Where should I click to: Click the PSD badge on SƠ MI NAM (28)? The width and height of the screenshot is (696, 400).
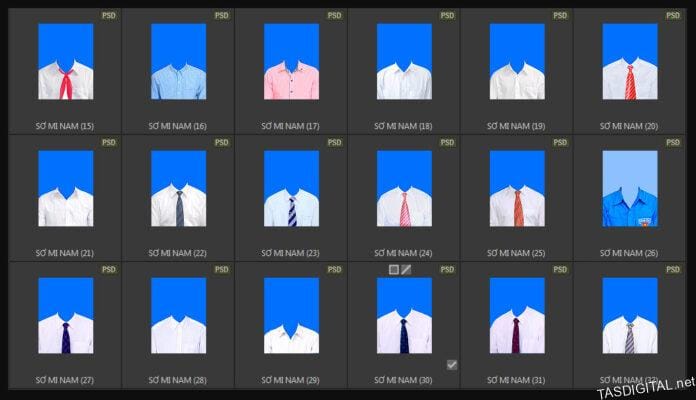221,269
